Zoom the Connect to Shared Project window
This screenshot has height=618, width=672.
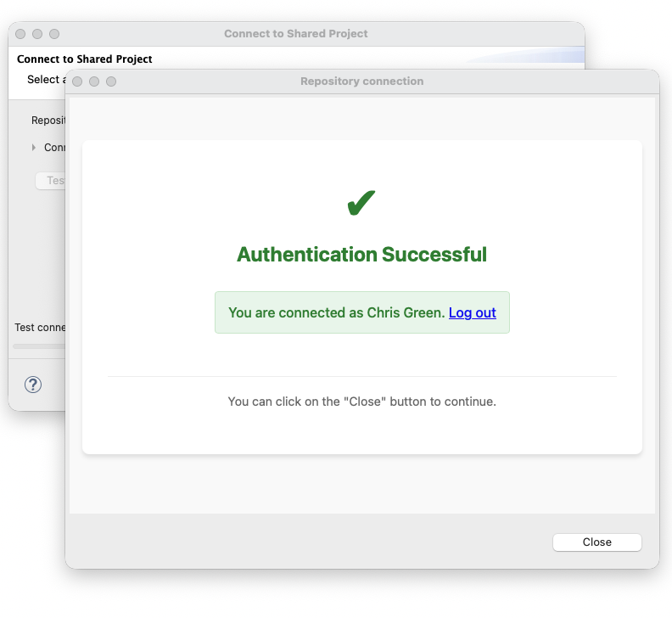pyautogui.click(x=54, y=34)
